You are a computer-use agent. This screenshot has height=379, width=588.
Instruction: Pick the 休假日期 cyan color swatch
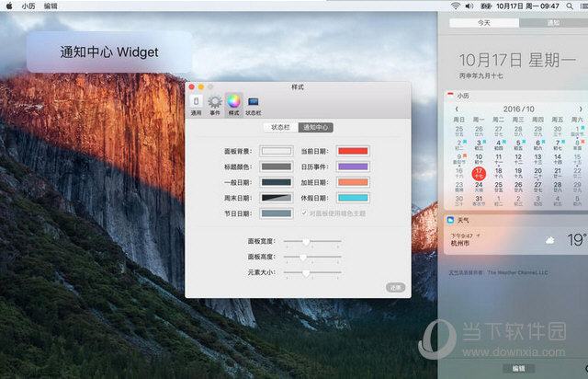353,198
